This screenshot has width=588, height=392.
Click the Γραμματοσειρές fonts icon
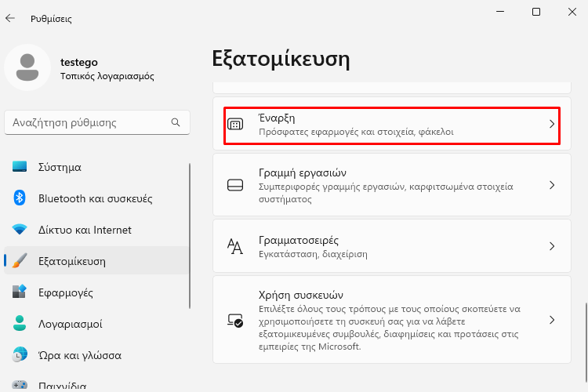[x=235, y=246]
